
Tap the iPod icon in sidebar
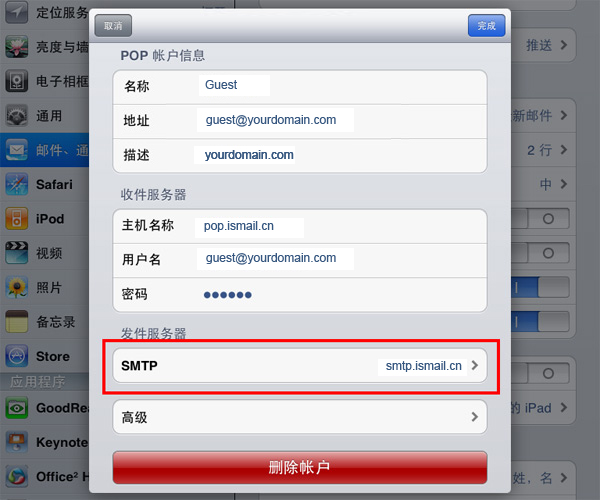click(16, 218)
